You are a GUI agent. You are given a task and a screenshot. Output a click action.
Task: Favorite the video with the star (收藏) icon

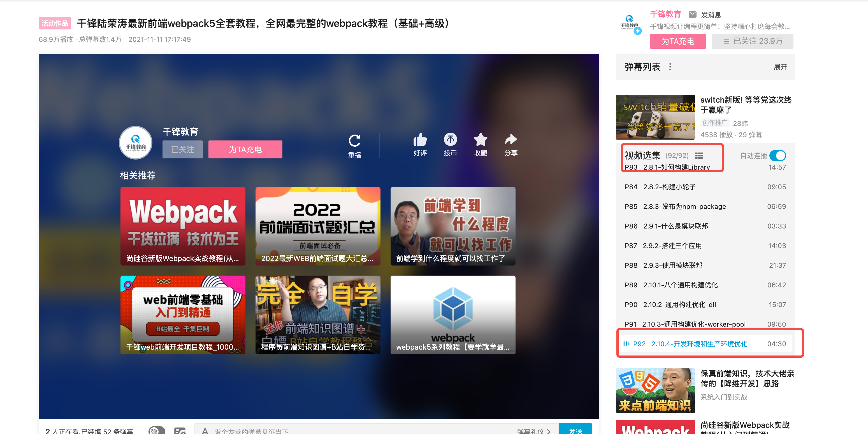(x=481, y=139)
